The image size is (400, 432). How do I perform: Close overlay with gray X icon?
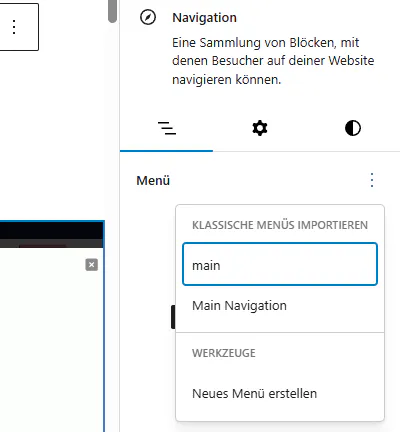pyautogui.click(x=92, y=265)
